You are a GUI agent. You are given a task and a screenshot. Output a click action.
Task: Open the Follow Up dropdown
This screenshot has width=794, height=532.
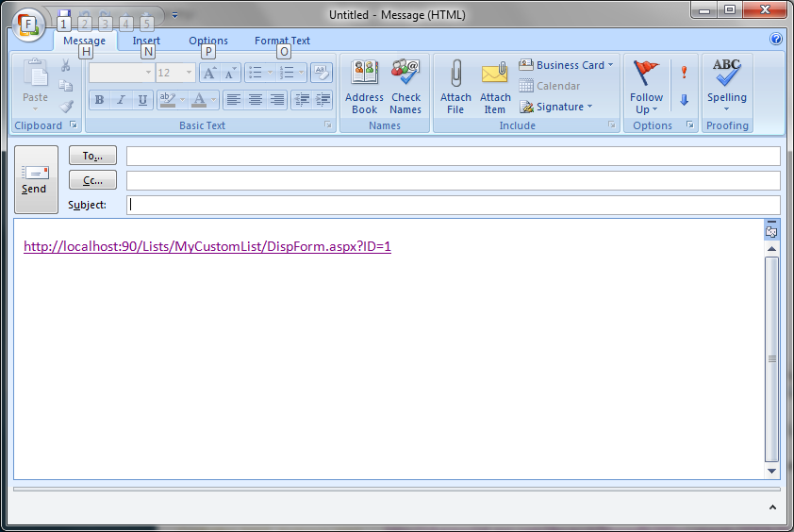647,109
